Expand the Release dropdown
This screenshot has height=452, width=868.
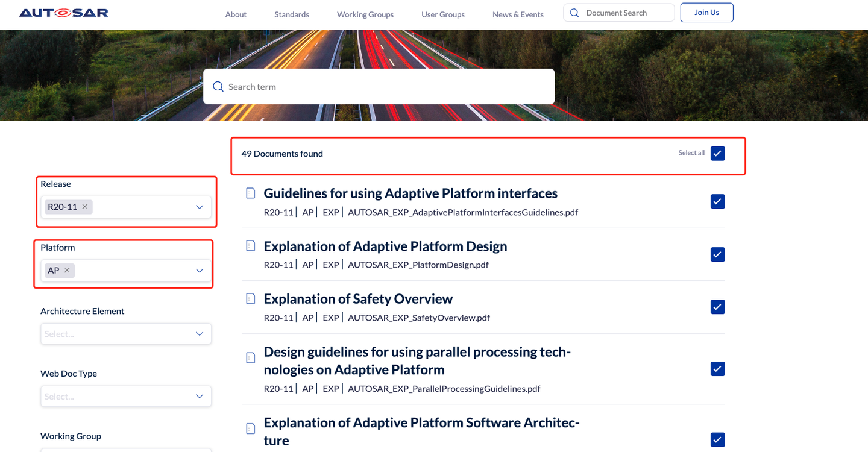point(200,207)
